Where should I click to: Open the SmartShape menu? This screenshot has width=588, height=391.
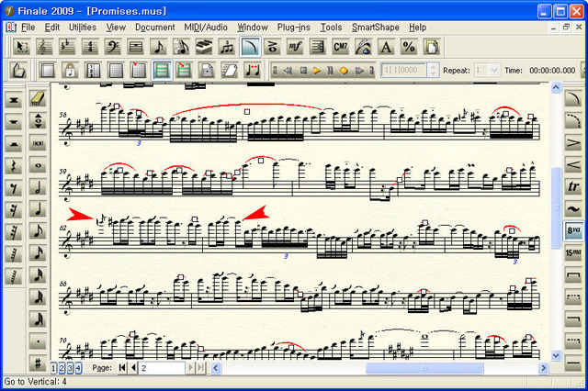[376, 28]
